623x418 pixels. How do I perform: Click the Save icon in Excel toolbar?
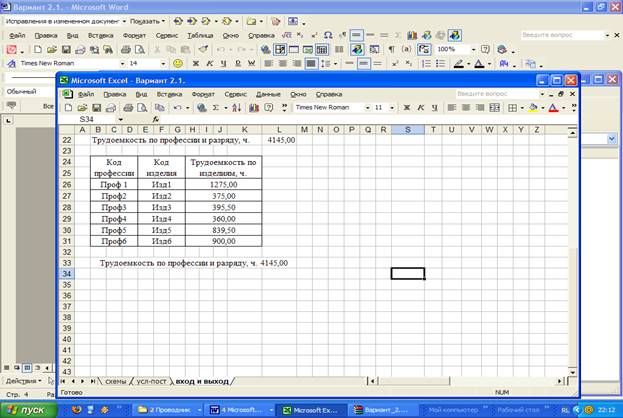96,107
